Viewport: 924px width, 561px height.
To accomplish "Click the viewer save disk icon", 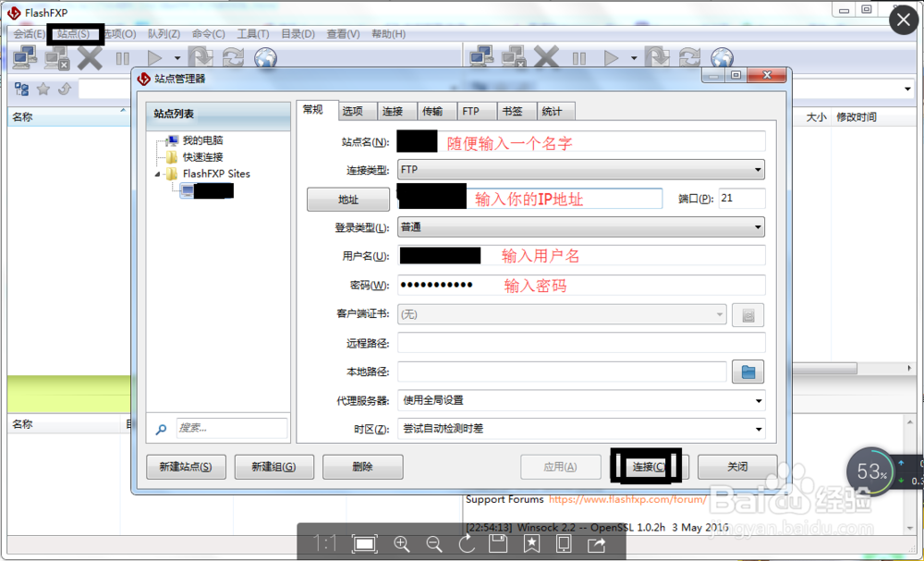I will coord(499,544).
